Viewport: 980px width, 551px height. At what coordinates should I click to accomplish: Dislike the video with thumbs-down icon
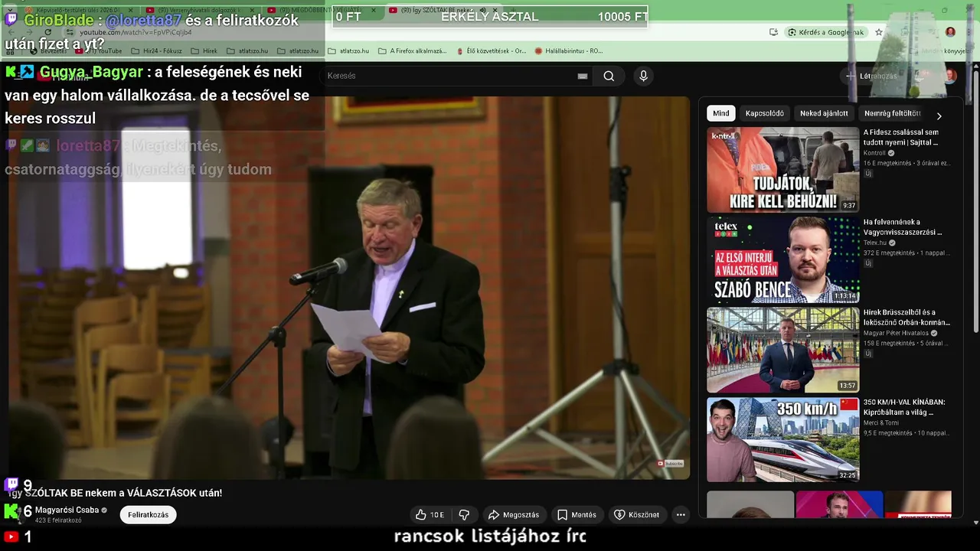coord(464,515)
